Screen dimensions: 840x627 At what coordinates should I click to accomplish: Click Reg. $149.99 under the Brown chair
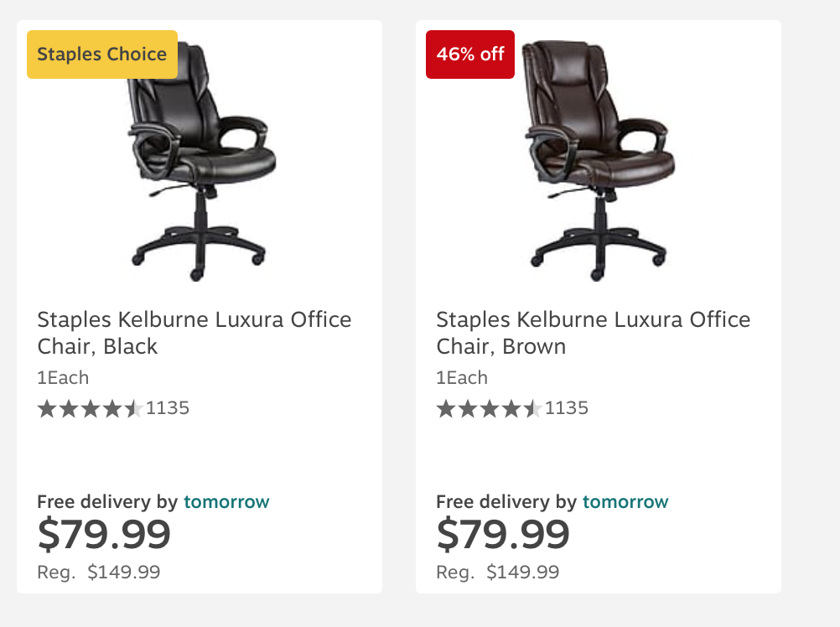[498, 573]
